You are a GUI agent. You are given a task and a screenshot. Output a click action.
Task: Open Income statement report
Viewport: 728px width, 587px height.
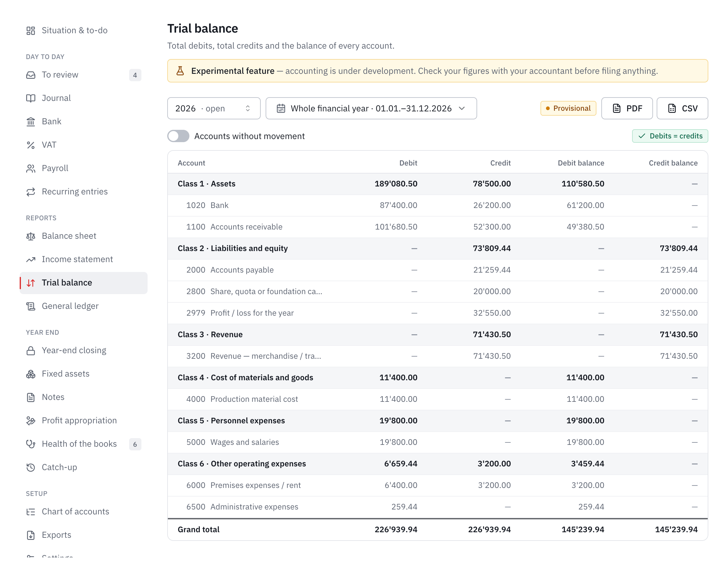coord(84,259)
